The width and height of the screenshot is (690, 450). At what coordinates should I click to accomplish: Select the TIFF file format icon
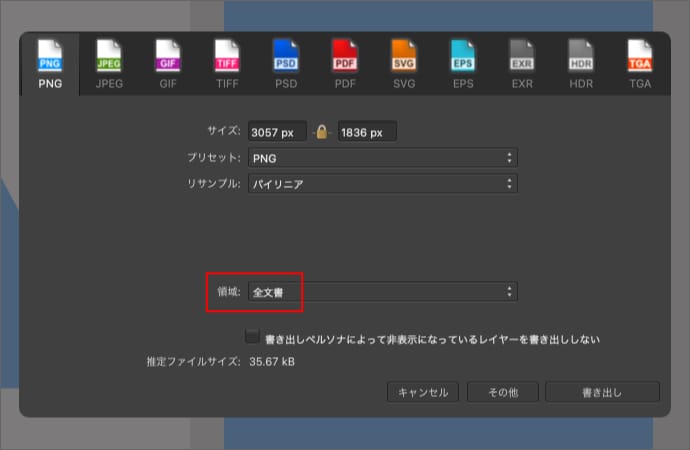tap(227, 58)
